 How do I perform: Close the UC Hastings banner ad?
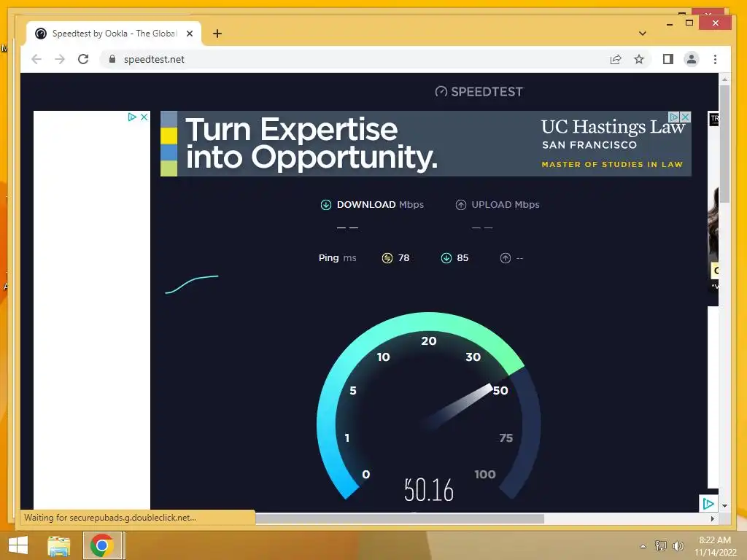[686, 117]
